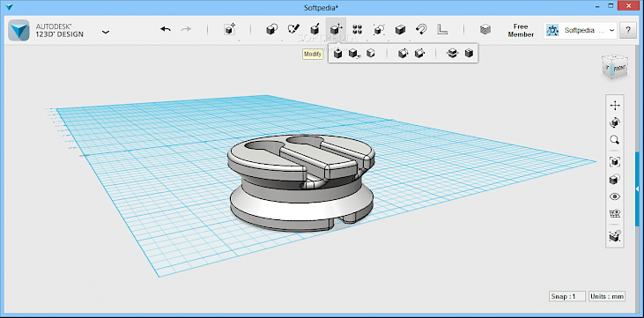The image size is (644, 318).
Task: Open the Sketch tools menu
Action: [293, 29]
